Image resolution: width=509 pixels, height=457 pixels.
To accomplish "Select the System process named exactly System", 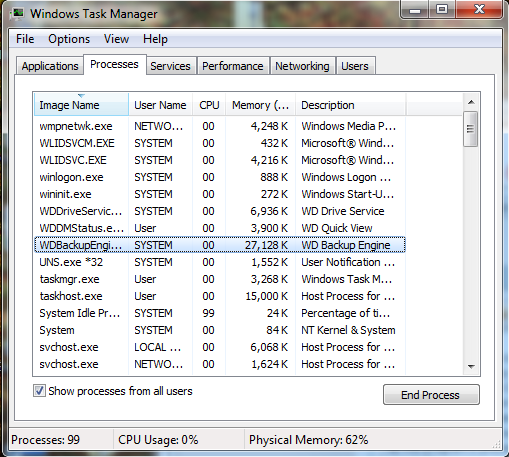I will click(x=220, y=330).
